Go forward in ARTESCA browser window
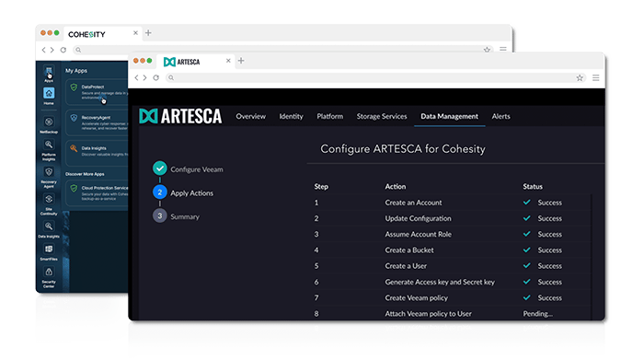The height and width of the screenshot is (360, 644). (x=144, y=77)
